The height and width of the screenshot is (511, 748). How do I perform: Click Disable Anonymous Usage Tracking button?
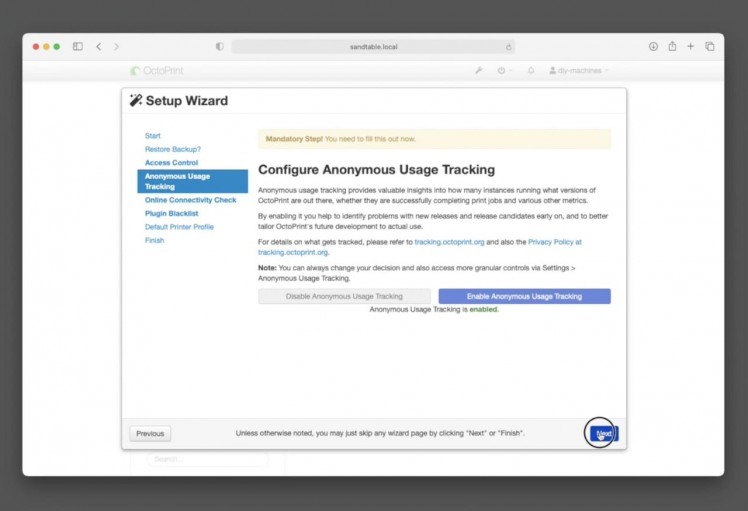pos(344,296)
